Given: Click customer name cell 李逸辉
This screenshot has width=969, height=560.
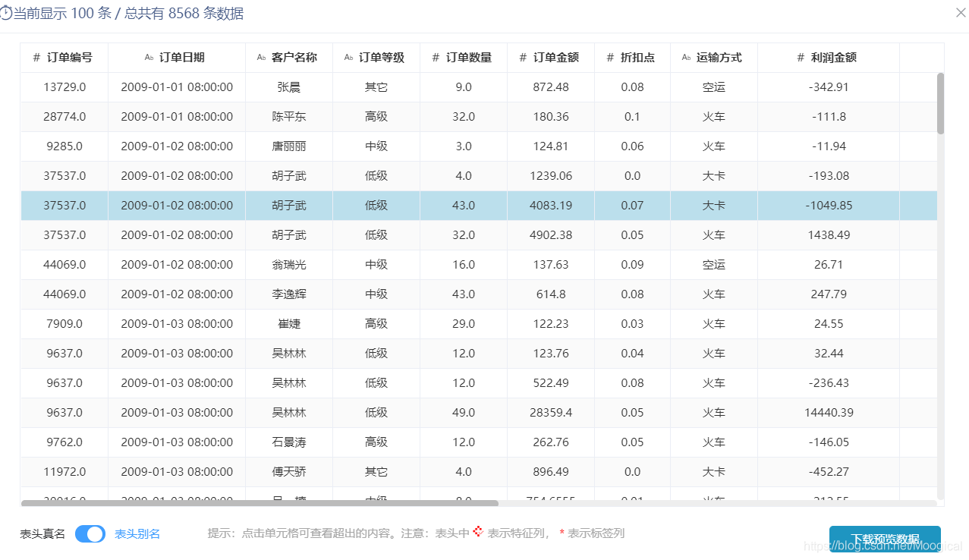Looking at the screenshot, I should [x=289, y=294].
